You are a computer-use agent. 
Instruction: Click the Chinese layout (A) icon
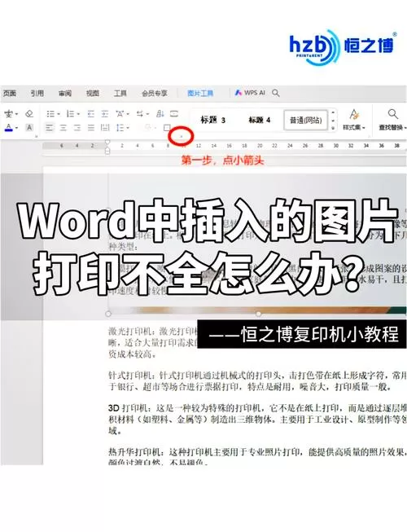[120, 114]
